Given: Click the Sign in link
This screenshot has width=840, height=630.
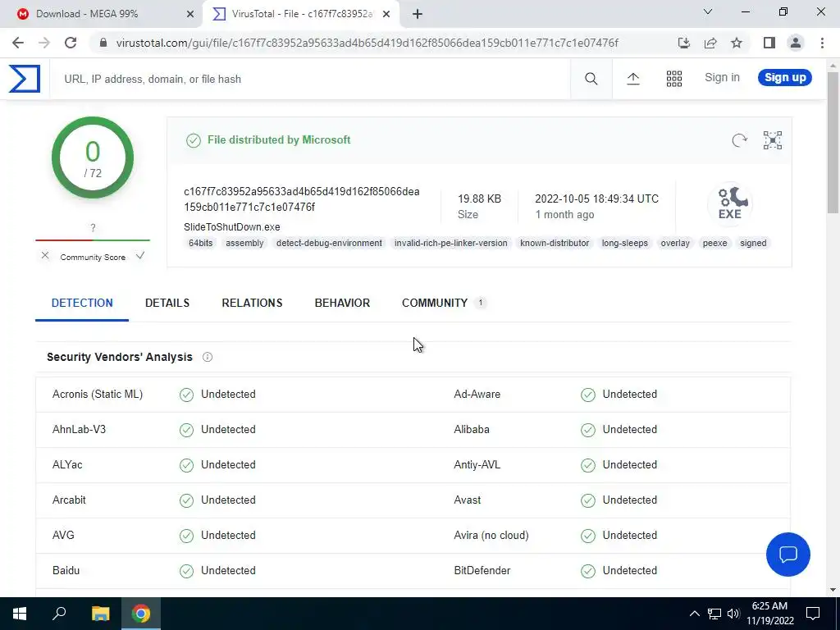Looking at the screenshot, I should pyautogui.click(x=722, y=78).
